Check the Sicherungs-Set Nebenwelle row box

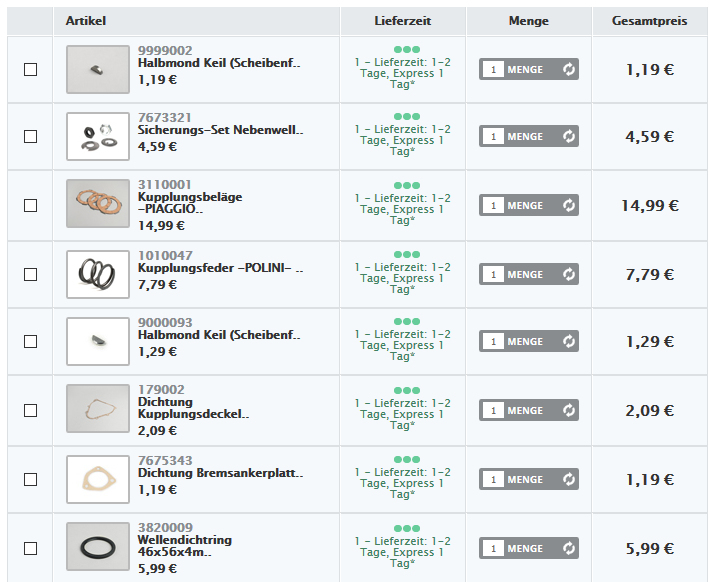pos(30,136)
